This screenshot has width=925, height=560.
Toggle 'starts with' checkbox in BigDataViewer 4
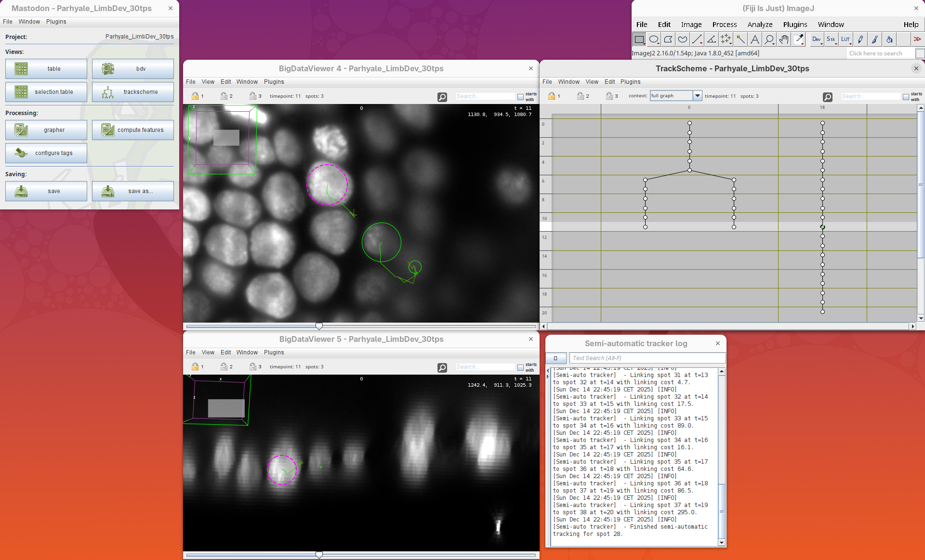(520, 97)
